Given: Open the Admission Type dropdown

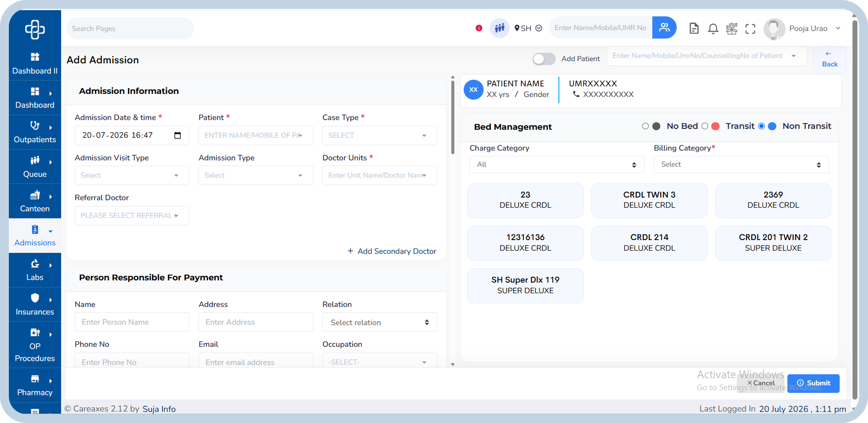Looking at the screenshot, I should [256, 175].
